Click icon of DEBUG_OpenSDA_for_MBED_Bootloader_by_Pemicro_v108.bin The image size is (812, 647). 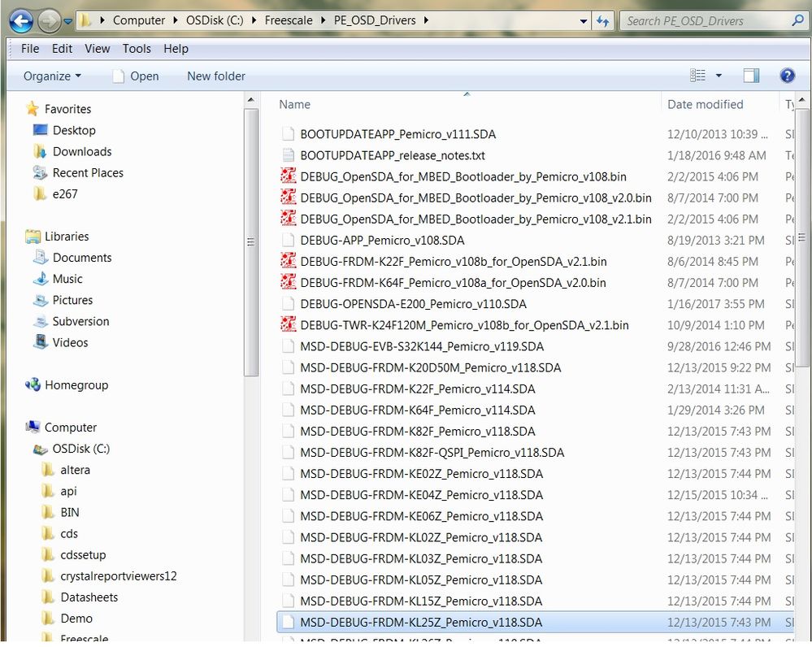coord(288,176)
